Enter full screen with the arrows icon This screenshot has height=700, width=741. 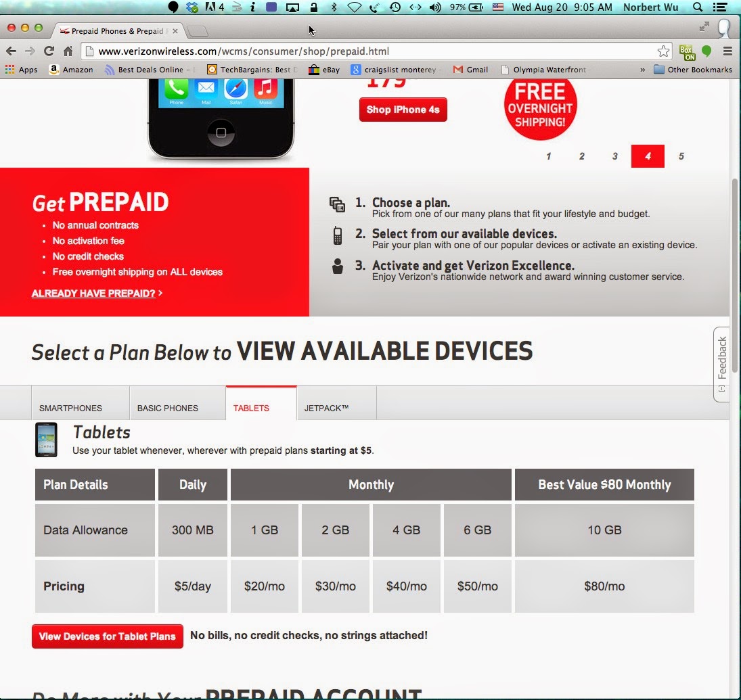click(704, 27)
